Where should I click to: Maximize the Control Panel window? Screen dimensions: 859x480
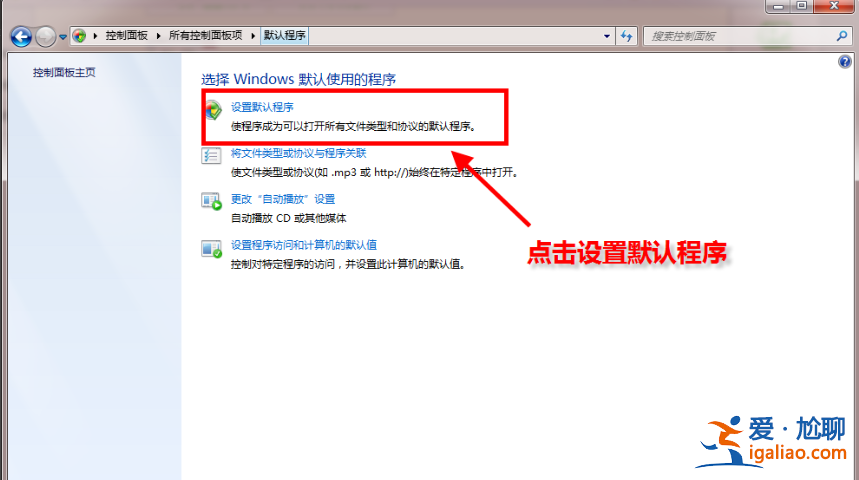[802, 5]
